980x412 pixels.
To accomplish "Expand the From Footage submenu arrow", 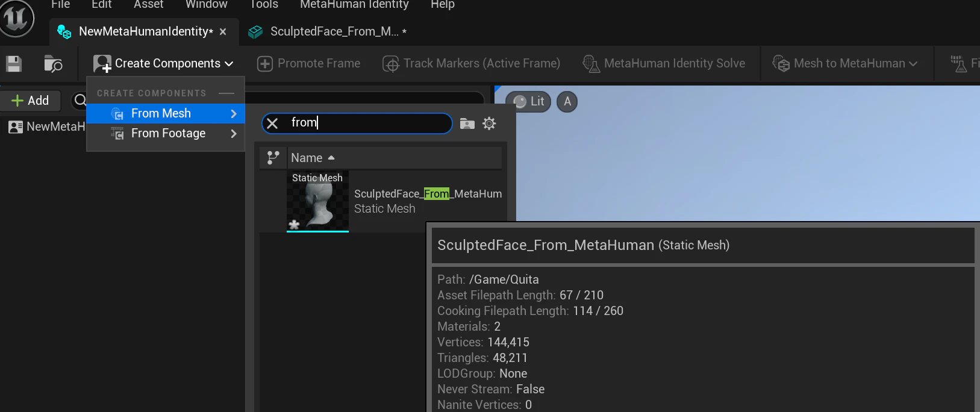I will click(234, 133).
